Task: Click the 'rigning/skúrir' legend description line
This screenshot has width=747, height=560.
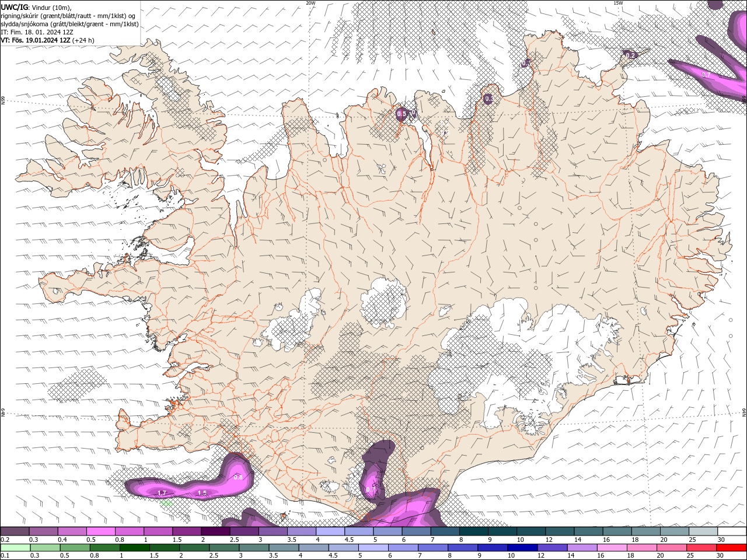Action: click(x=69, y=16)
